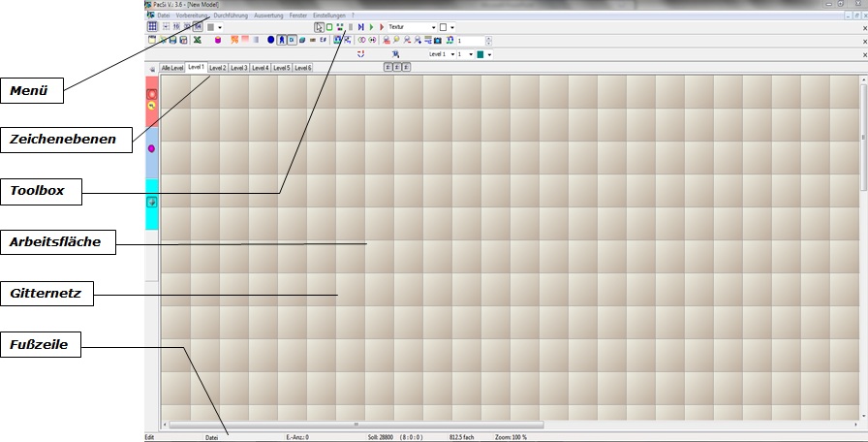Open the Durchführung menu
Image resolution: width=868 pixels, height=442 pixels.
[231, 16]
